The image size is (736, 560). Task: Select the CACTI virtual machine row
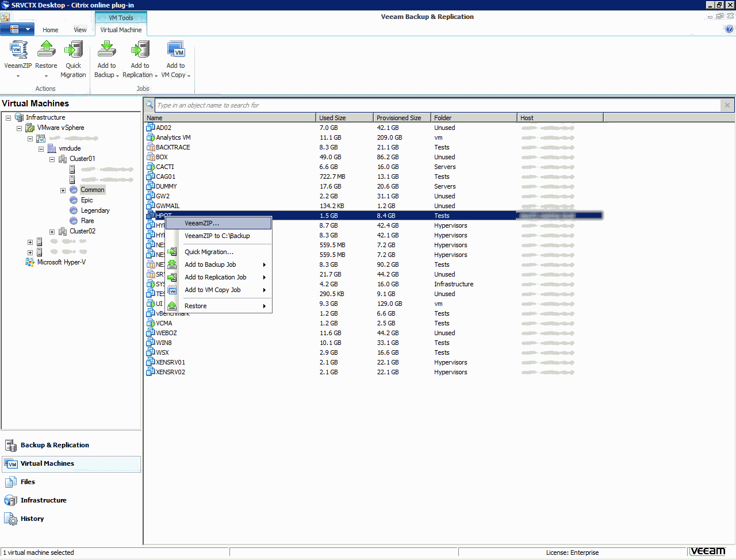pyautogui.click(x=374, y=167)
